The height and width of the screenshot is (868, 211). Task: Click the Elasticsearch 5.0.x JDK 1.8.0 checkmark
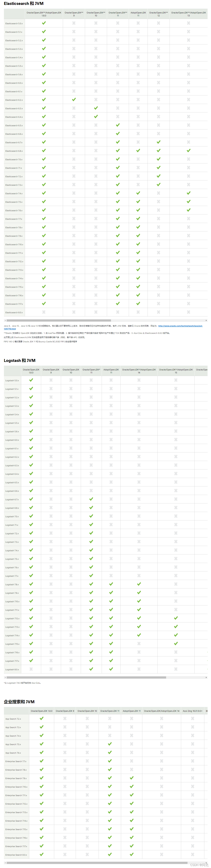coord(44,23)
